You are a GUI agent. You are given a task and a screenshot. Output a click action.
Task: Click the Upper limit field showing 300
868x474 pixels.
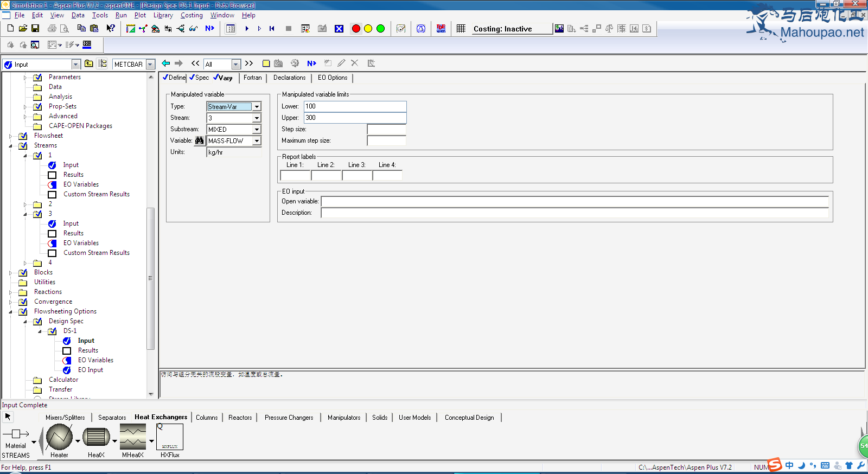click(x=355, y=118)
